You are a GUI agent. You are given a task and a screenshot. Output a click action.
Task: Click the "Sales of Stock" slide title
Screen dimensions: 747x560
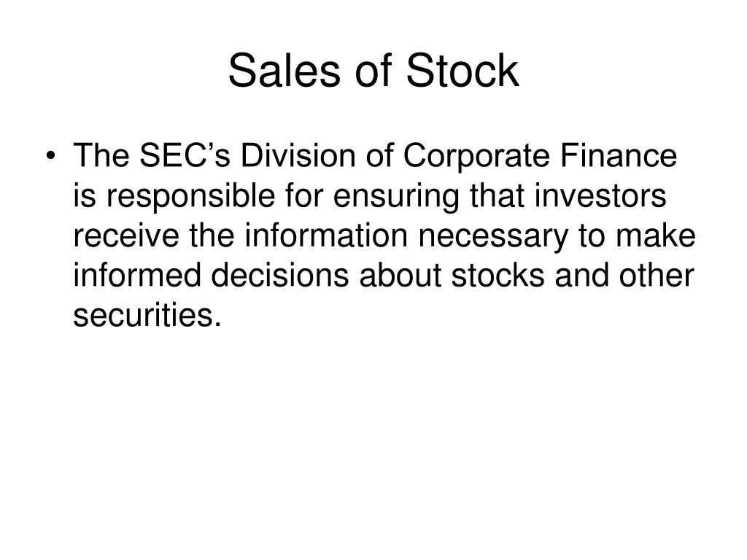pos(373,71)
